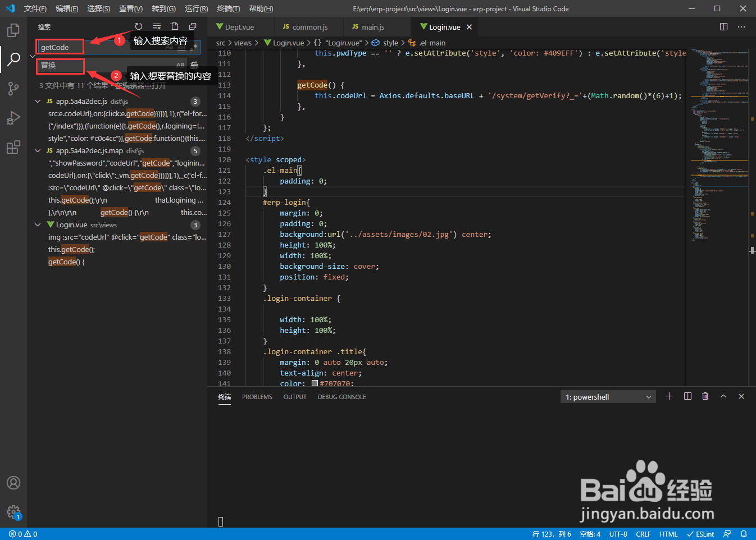756x540 pixels.
Task: Collapse all search results
Action: pyautogui.click(x=193, y=26)
